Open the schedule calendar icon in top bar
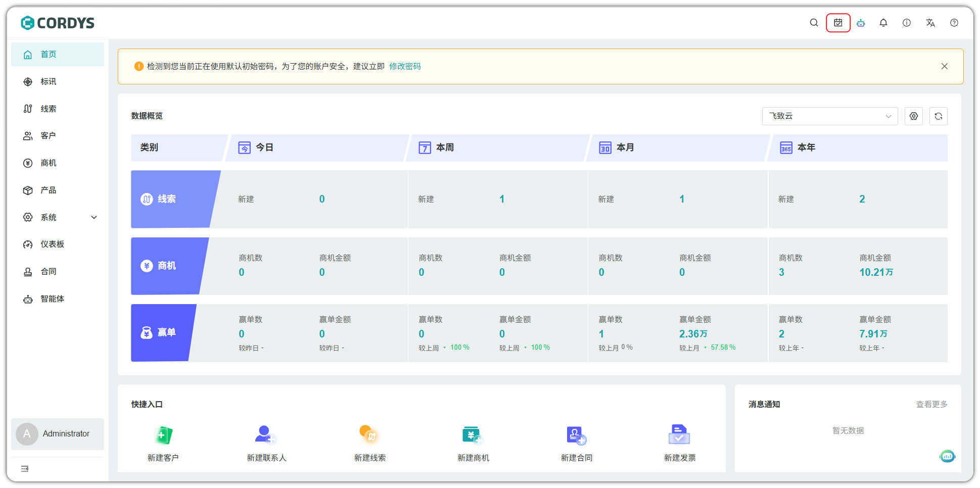Image resolution: width=980 pixels, height=488 pixels. coord(838,23)
